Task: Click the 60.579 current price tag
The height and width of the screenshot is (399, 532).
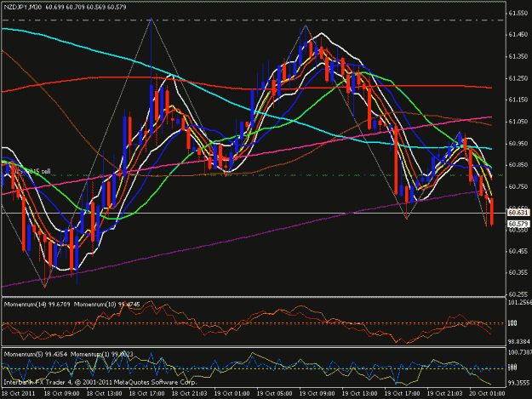Action: [x=518, y=224]
